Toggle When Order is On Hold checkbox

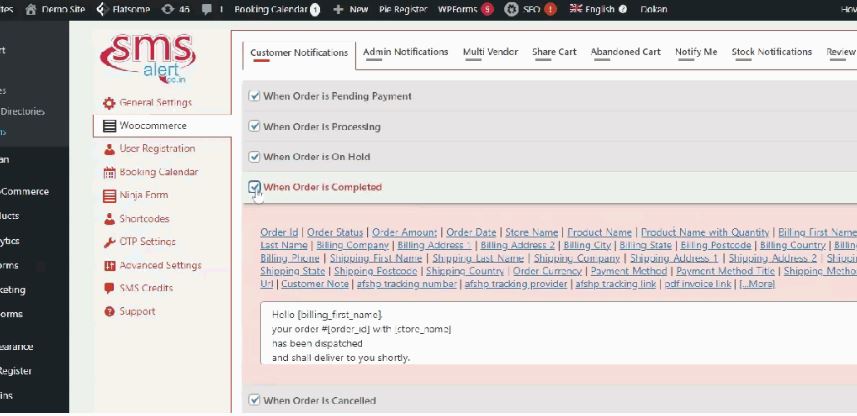pos(254,157)
